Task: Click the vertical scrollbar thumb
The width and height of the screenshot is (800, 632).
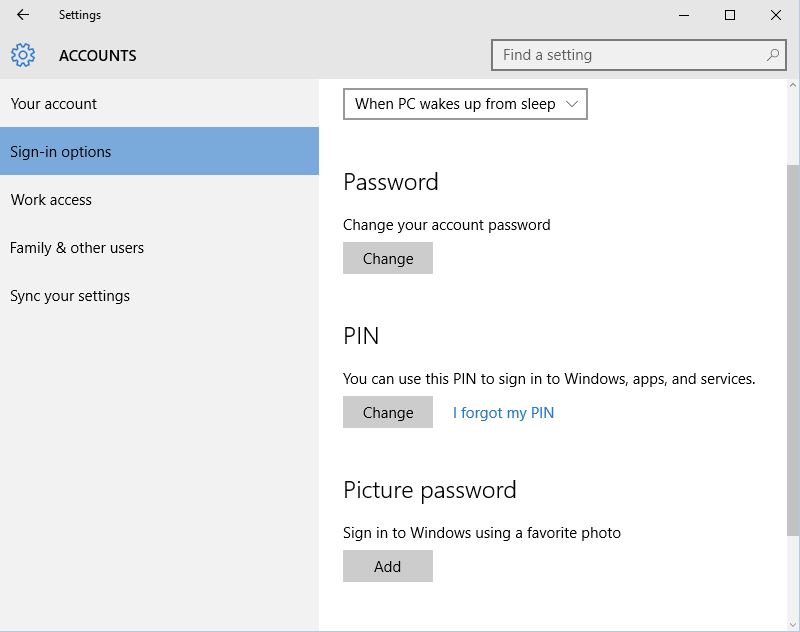Action: point(793,350)
